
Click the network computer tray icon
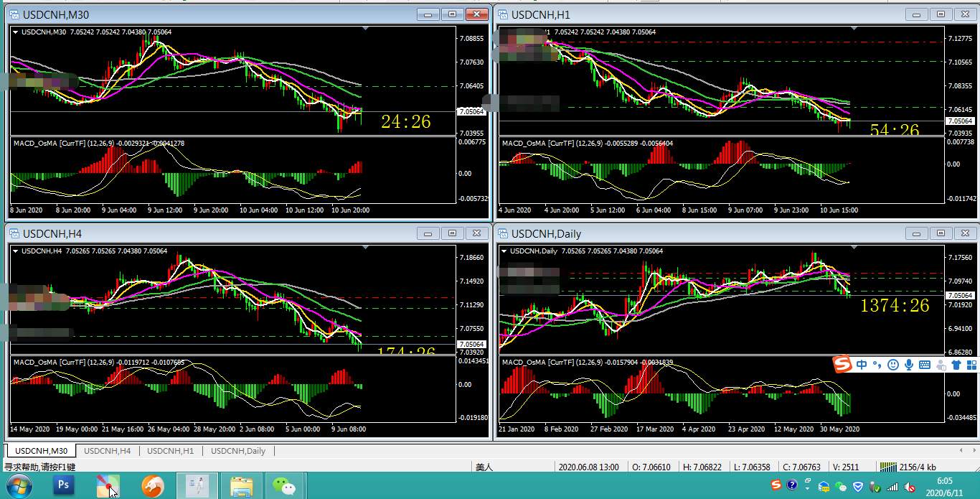824,487
